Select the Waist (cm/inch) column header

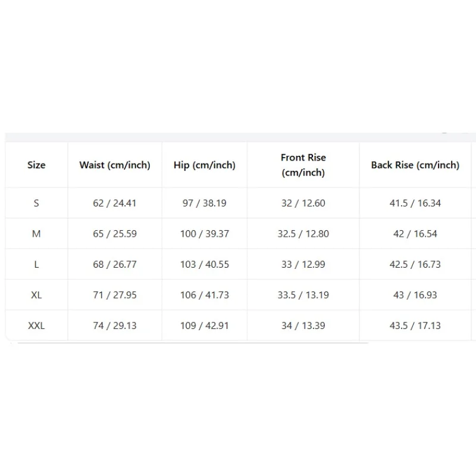pyautogui.click(x=115, y=165)
